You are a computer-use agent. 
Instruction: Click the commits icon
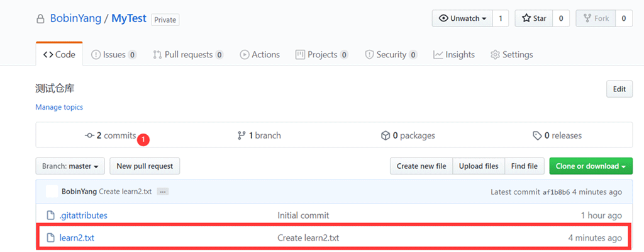89,135
